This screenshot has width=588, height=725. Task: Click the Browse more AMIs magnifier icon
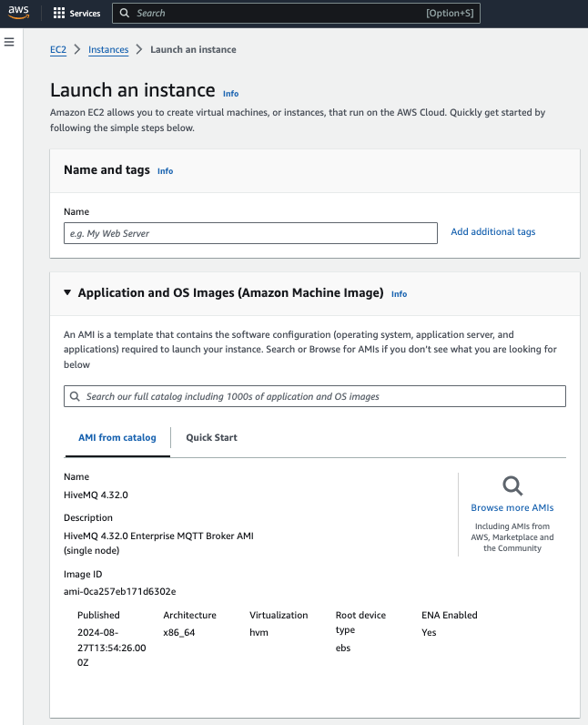pos(512,486)
